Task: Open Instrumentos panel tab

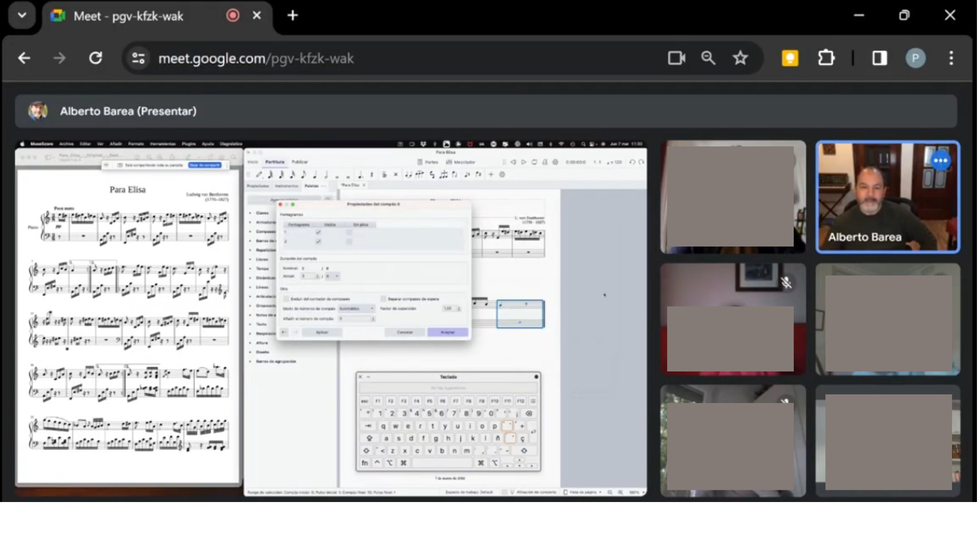Action: [286, 186]
